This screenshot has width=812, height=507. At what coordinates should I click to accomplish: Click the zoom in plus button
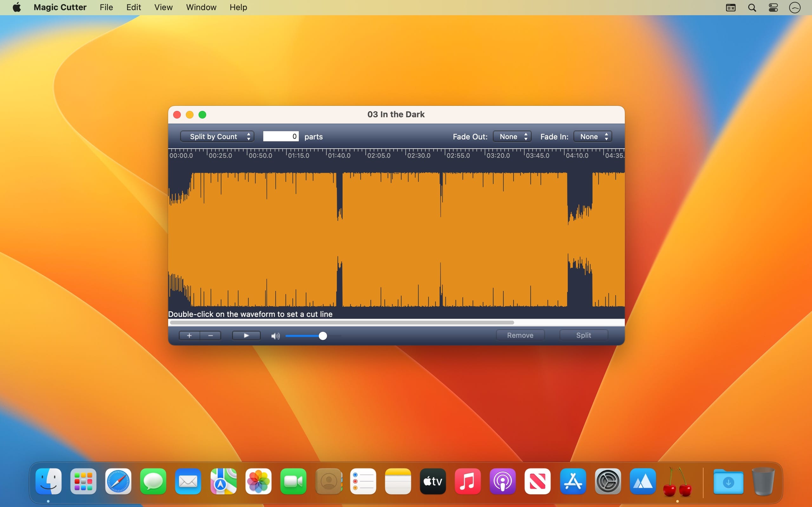pos(189,336)
